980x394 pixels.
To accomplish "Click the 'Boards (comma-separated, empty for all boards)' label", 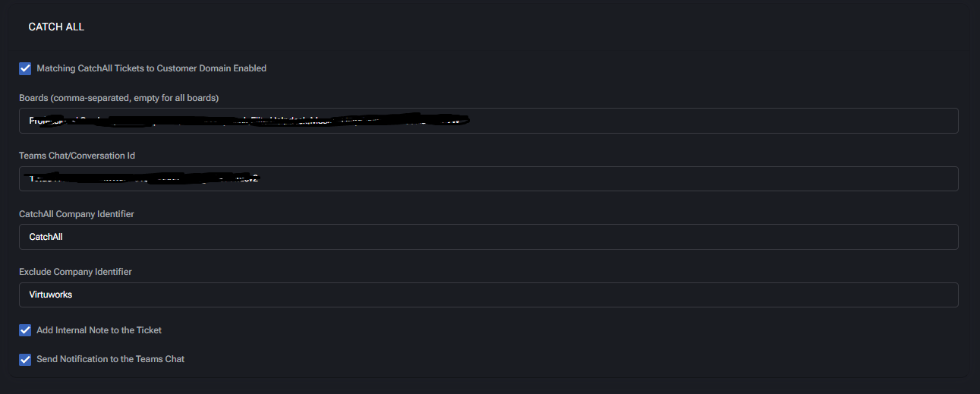I will [118, 98].
